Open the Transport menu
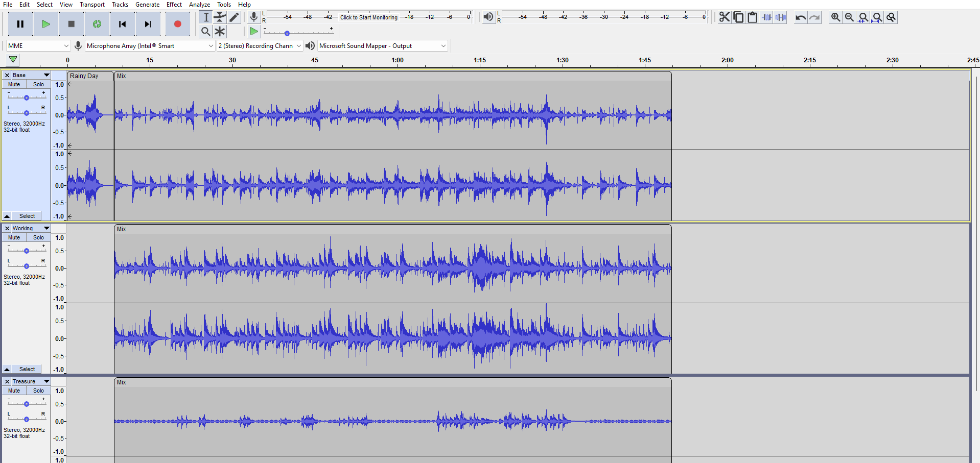The image size is (980, 463). 92,5
